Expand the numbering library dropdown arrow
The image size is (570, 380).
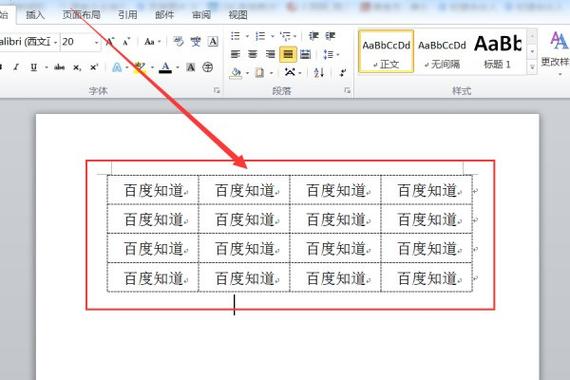coord(272,36)
